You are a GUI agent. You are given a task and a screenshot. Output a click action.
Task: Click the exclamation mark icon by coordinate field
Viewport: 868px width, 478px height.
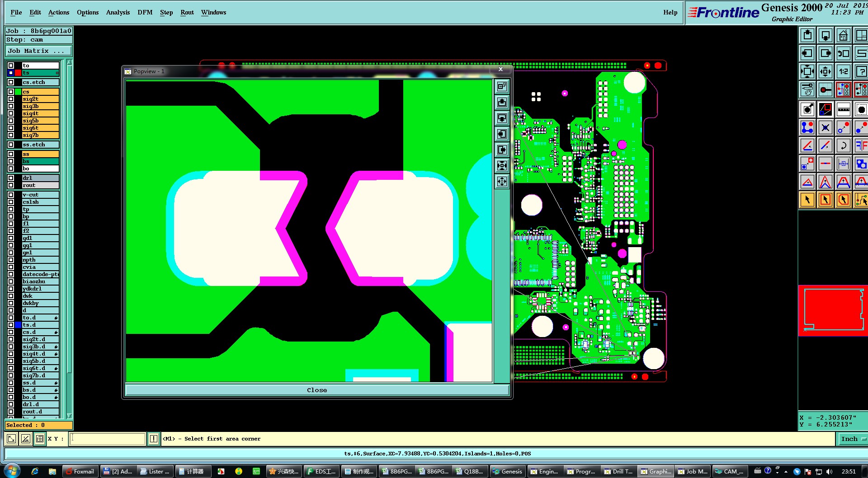click(154, 439)
